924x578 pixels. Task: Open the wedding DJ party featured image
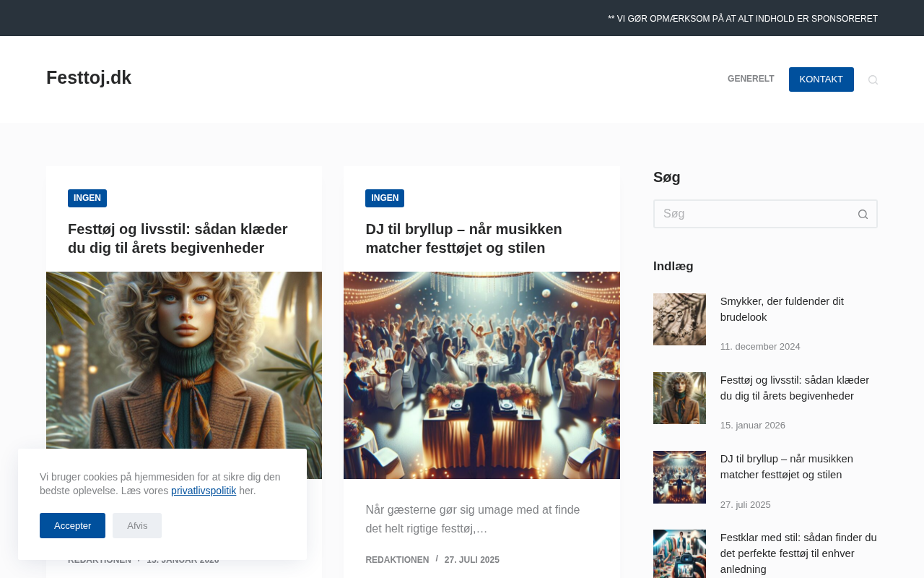coord(481,375)
